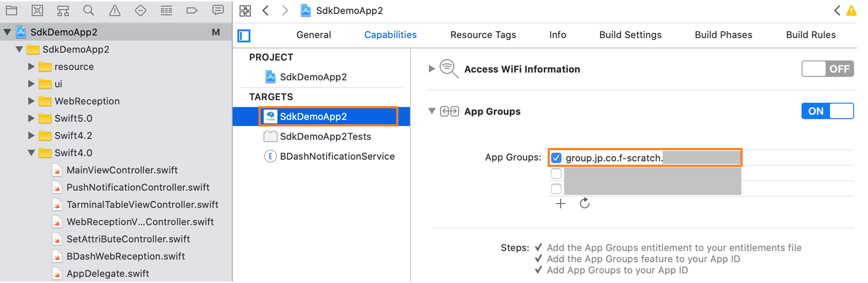Switch to the Build Settings tab
868x283 pixels.
click(x=630, y=35)
